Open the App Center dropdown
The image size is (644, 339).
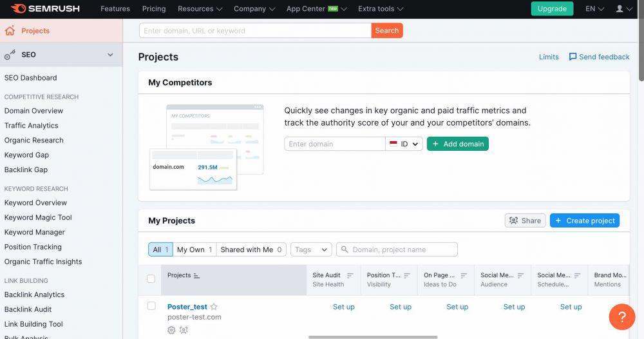(316, 8)
